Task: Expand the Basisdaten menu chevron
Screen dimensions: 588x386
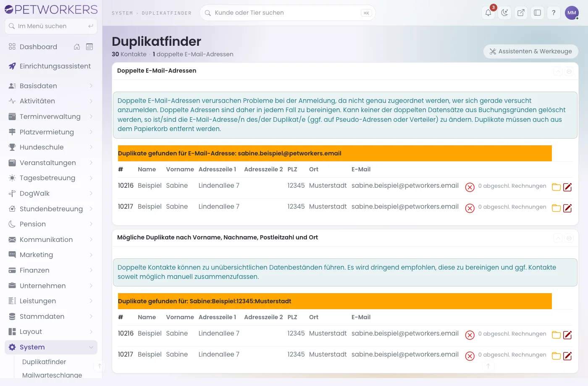Action: [x=91, y=86]
